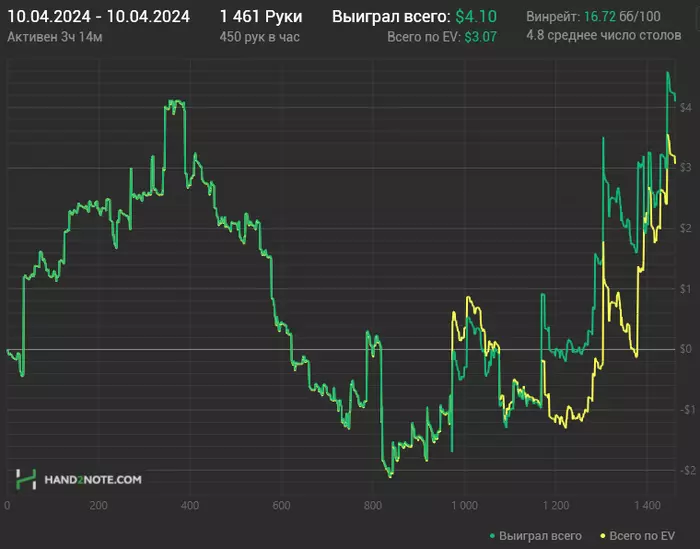Click the 'Всего по EV: $3.07' value
The width and height of the screenshot is (700, 549).
point(442,37)
